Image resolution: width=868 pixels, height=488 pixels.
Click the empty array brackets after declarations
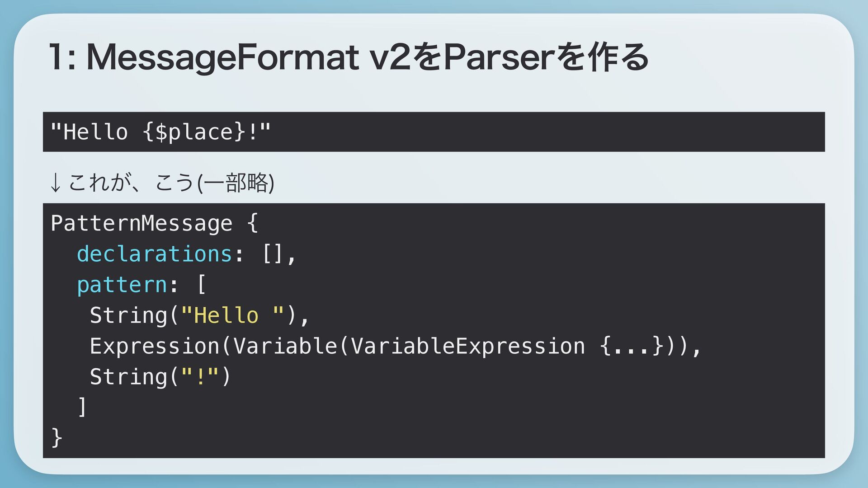pos(273,254)
